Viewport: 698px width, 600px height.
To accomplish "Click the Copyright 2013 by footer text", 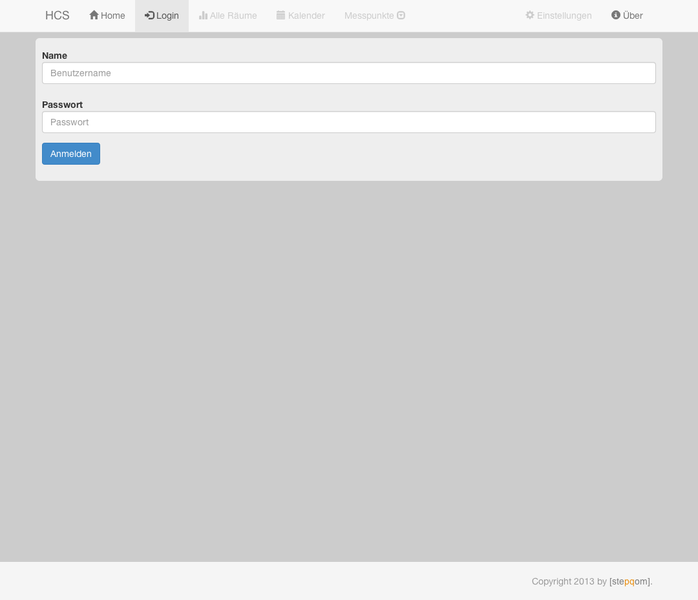I will pyautogui.click(x=569, y=582).
